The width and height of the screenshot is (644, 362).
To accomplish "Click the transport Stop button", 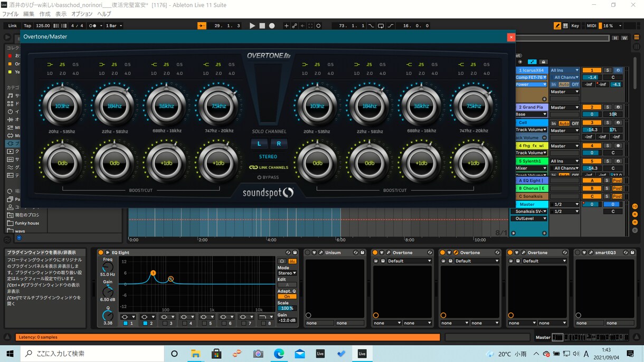I will (x=262, y=26).
